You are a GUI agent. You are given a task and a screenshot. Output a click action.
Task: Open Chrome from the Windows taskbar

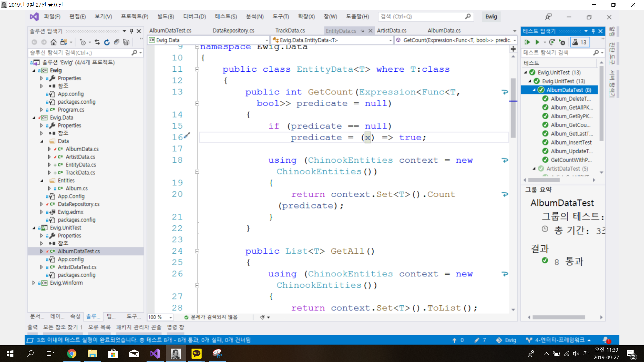[71, 354]
